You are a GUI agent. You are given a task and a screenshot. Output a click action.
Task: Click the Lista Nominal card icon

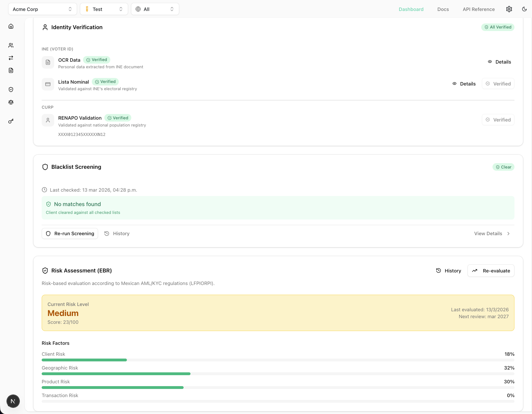(x=48, y=84)
